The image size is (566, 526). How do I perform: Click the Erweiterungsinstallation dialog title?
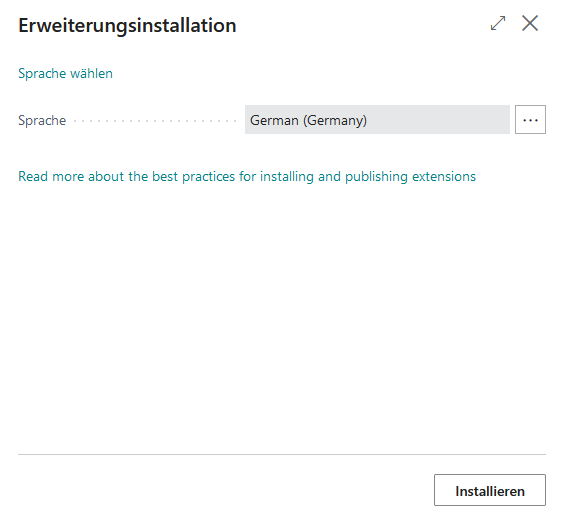tap(127, 26)
